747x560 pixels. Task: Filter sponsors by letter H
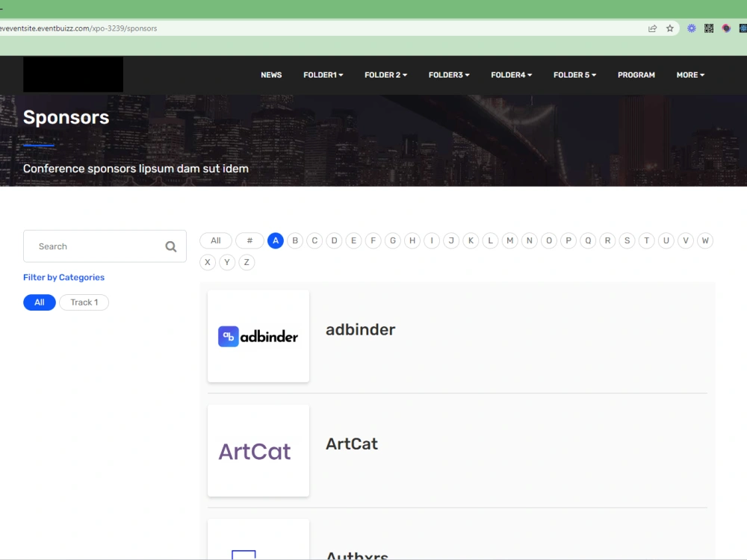(x=412, y=240)
